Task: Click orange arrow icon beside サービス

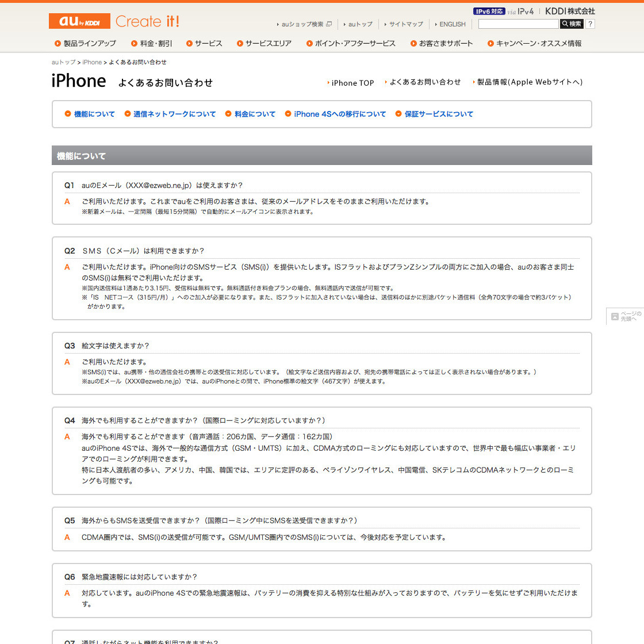Action: click(x=189, y=44)
